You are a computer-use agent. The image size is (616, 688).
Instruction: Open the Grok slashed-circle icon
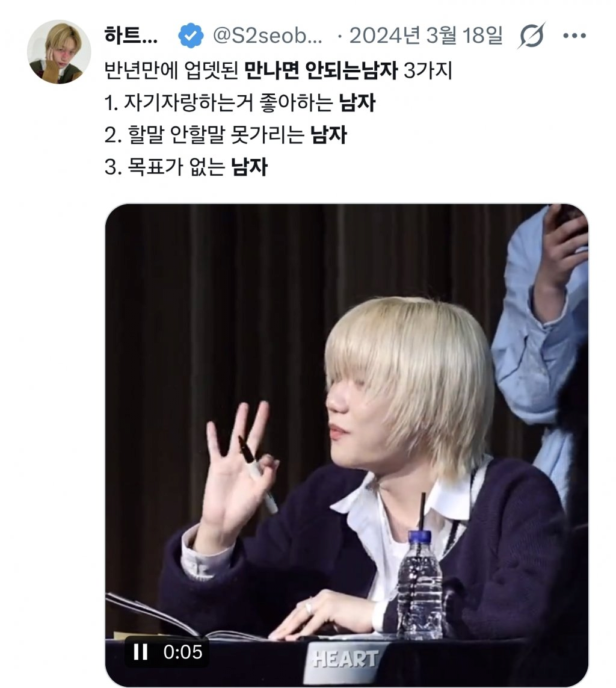click(532, 36)
